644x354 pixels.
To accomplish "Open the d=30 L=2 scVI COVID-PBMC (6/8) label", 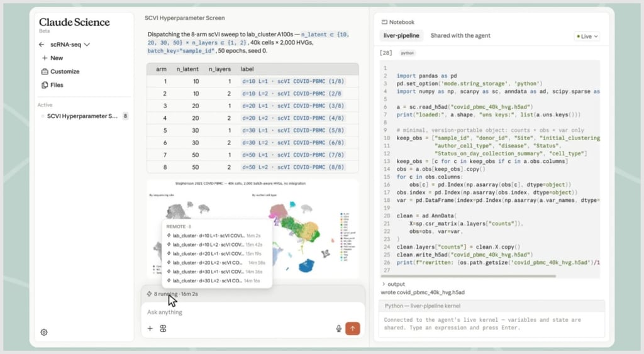I will (293, 143).
